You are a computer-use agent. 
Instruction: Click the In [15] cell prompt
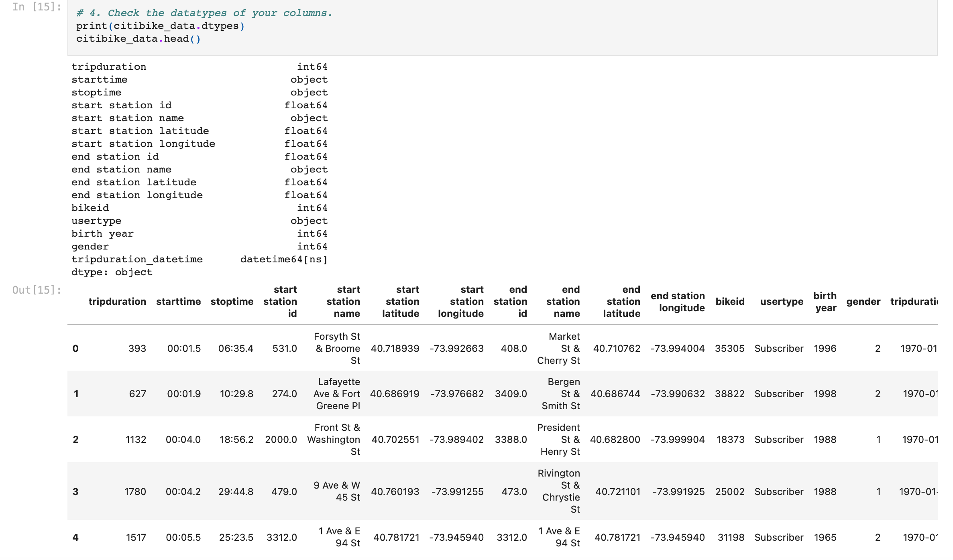coord(37,7)
